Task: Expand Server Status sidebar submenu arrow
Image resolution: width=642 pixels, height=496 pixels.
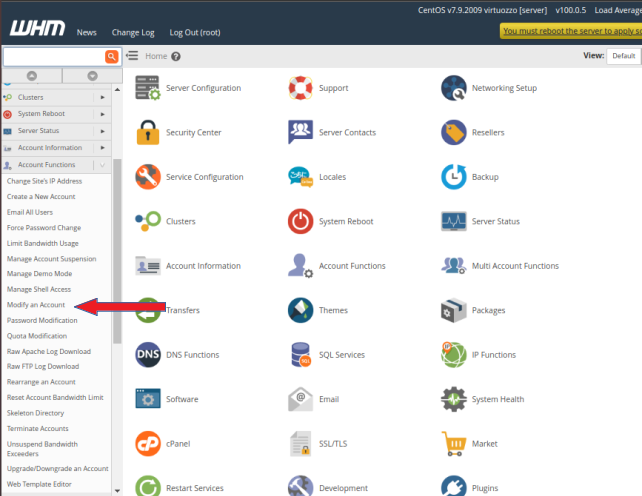Action: pos(103,131)
